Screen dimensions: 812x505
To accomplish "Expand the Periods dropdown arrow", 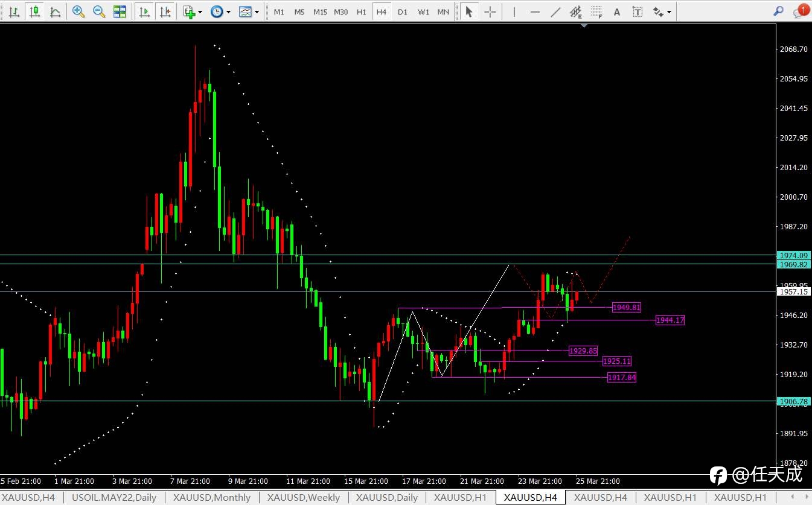I will coord(228,11).
